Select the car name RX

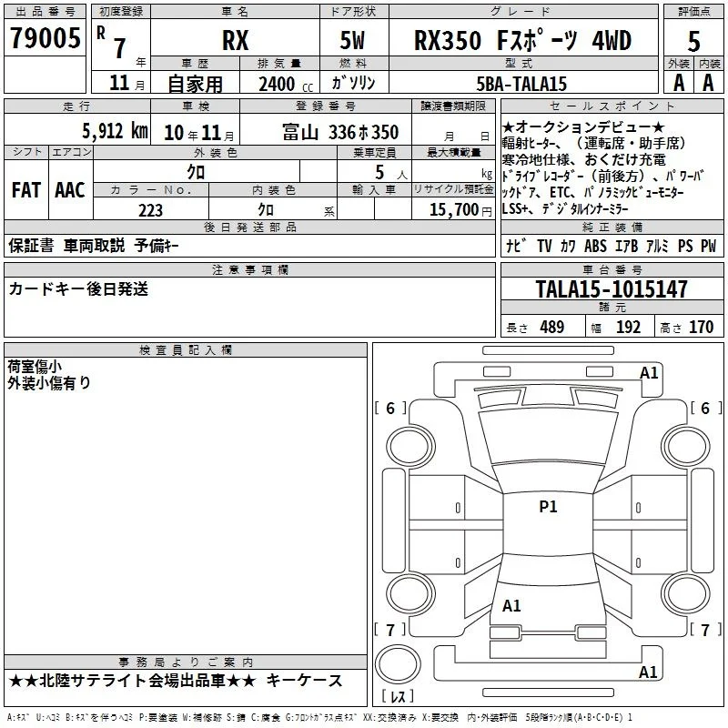point(236,40)
